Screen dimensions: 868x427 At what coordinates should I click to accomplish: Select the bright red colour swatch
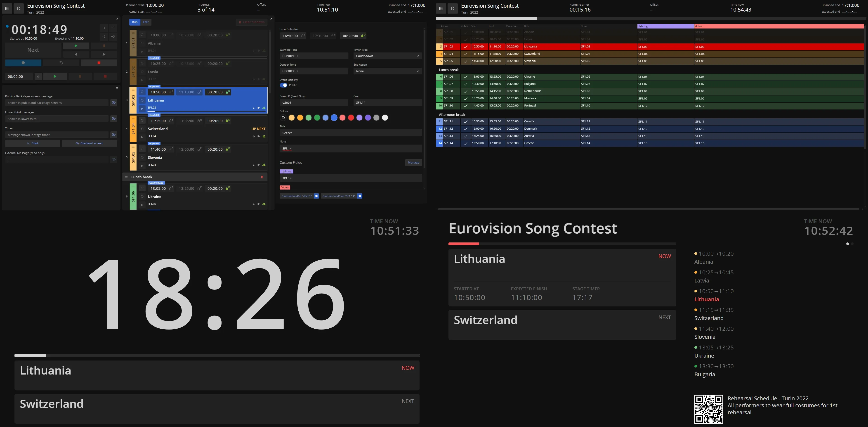click(351, 118)
